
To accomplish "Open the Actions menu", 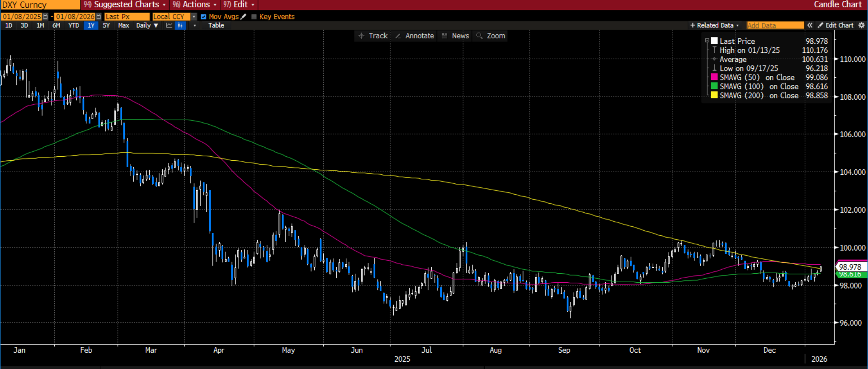I will coord(195,5).
